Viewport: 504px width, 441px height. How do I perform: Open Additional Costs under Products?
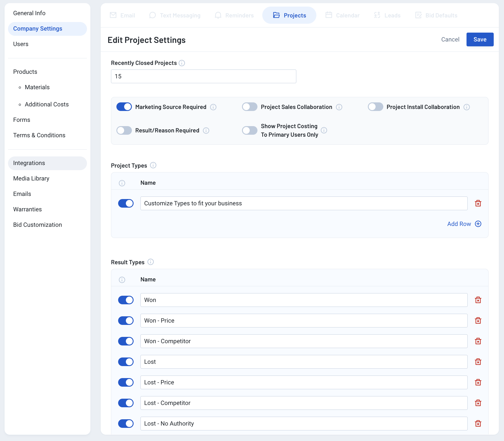[x=47, y=104]
